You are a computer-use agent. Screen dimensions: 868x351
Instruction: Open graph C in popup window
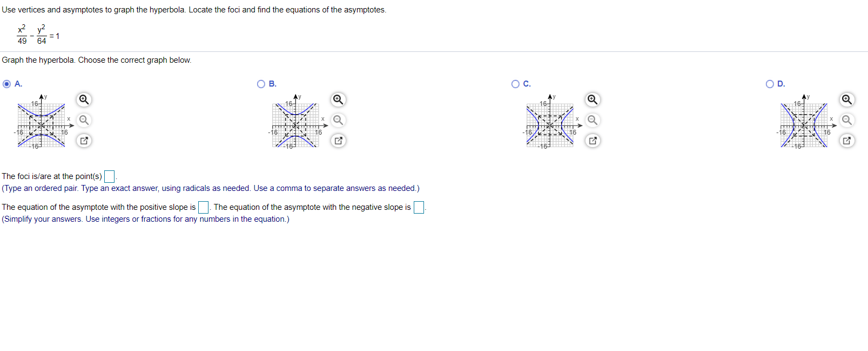coord(593,141)
